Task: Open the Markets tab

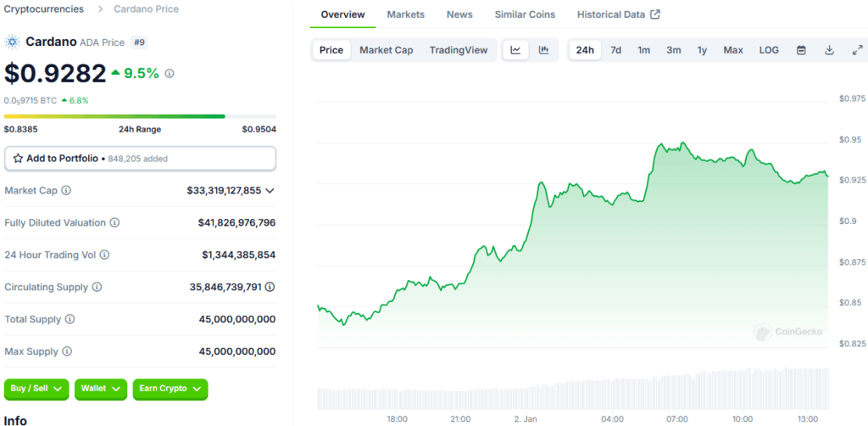Action: coord(406,14)
